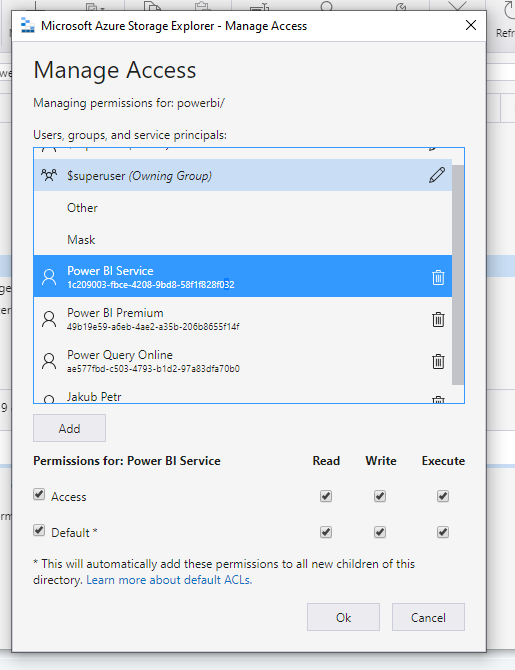Click the user icon for Power BI Premium
The image size is (515, 670).
click(49, 319)
